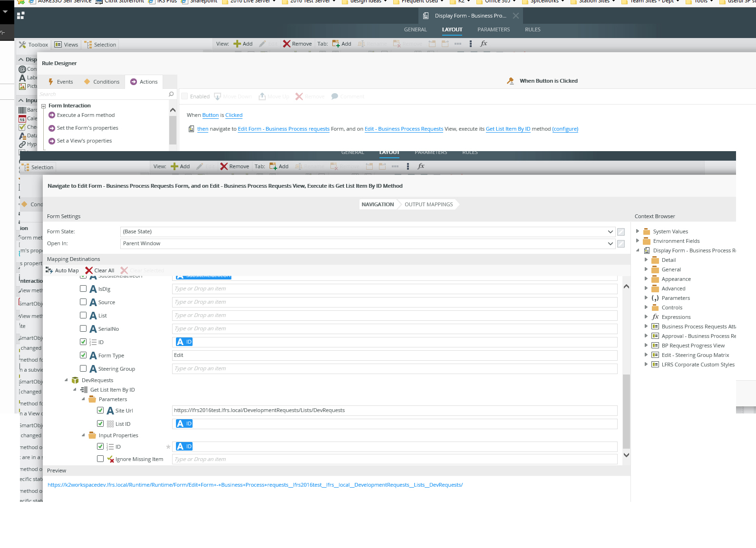Toggle the SerialNo checkbox
The height and width of the screenshot is (548, 756).
(83, 328)
